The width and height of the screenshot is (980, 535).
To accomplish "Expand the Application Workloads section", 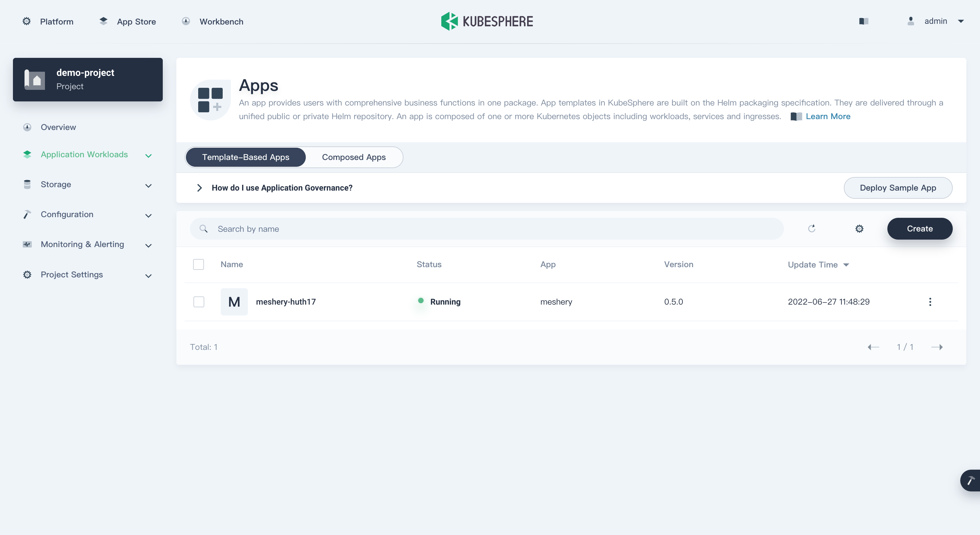I will point(148,156).
